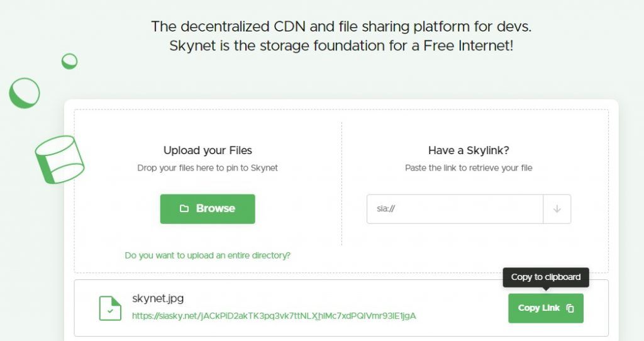Click the clipboard icon in Copy Link
The width and height of the screenshot is (644, 341).
[570, 308]
